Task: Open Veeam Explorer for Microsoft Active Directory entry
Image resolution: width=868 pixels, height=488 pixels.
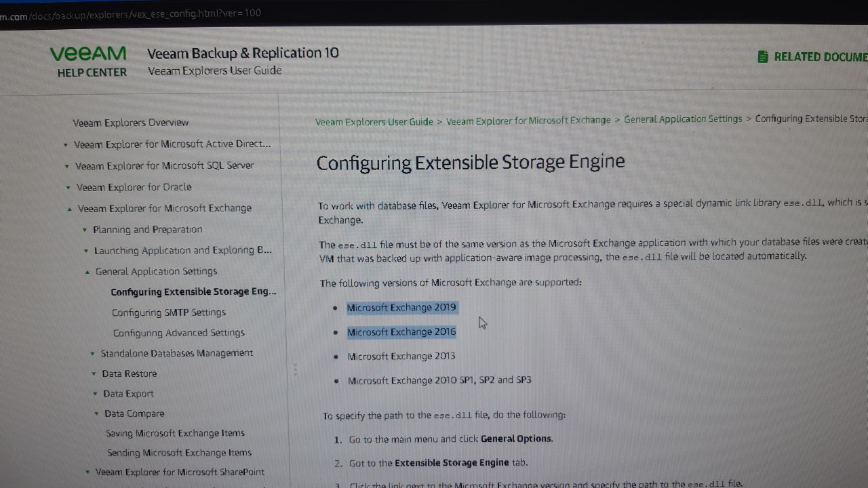Action: pos(172,144)
